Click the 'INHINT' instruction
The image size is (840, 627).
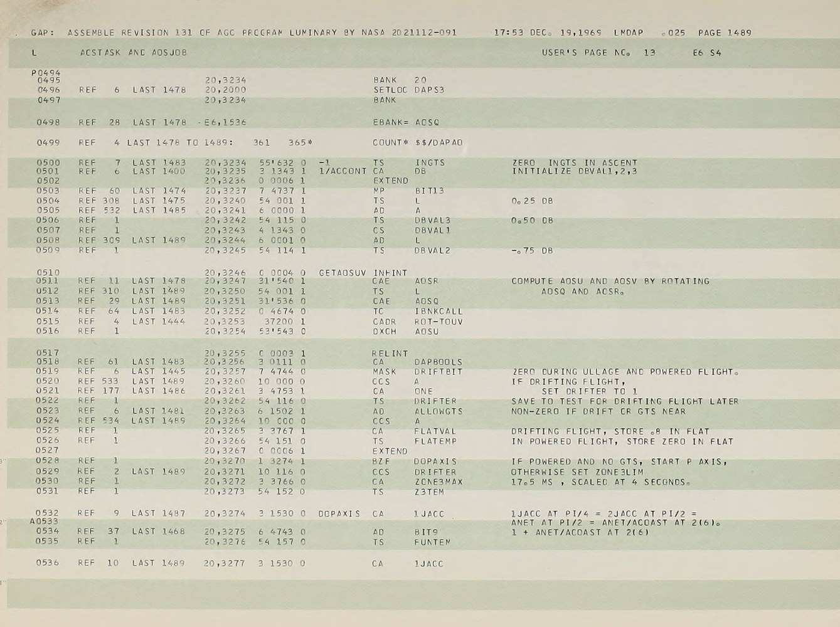(x=390, y=273)
